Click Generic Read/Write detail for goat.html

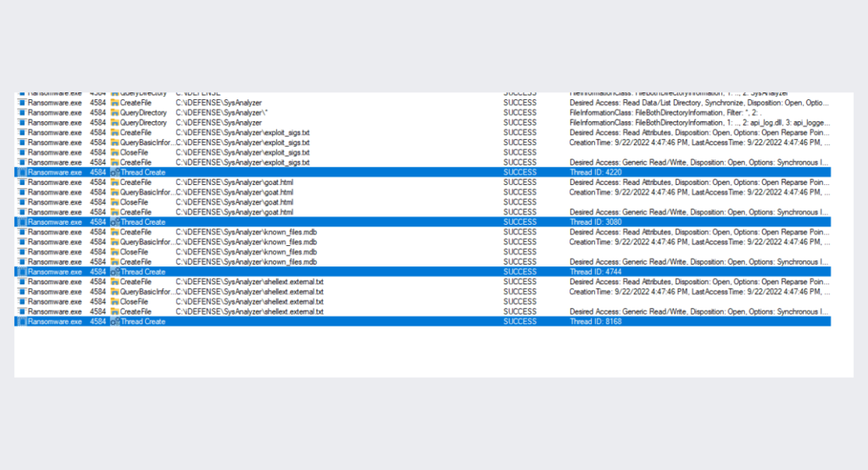[699, 212]
